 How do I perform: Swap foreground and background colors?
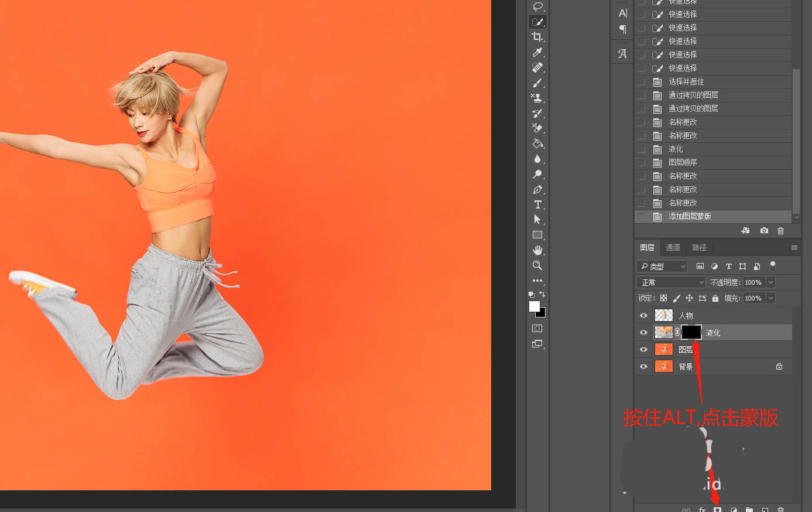542,294
